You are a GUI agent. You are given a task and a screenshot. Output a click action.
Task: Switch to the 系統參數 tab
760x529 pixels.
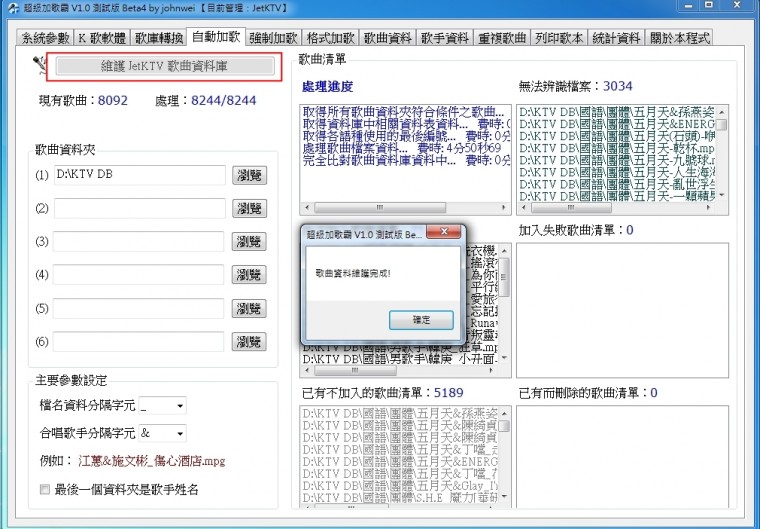pyautogui.click(x=46, y=38)
